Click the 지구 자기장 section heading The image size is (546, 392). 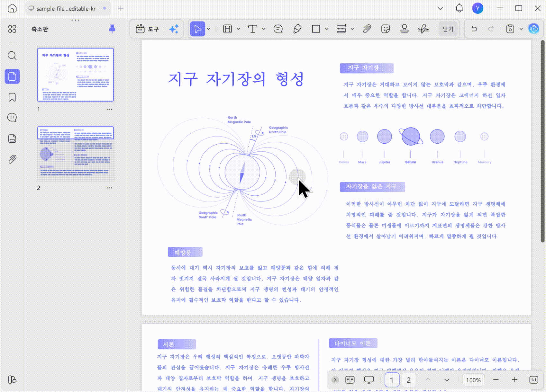tap(366, 68)
